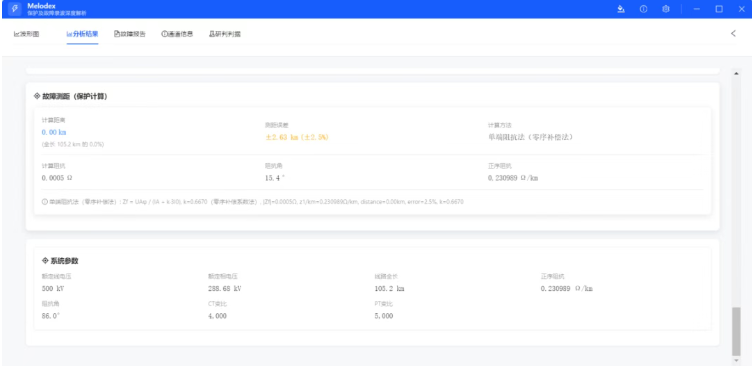Open the settings gear icon in title bar
This screenshot has height=366, width=752.
pos(666,9)
